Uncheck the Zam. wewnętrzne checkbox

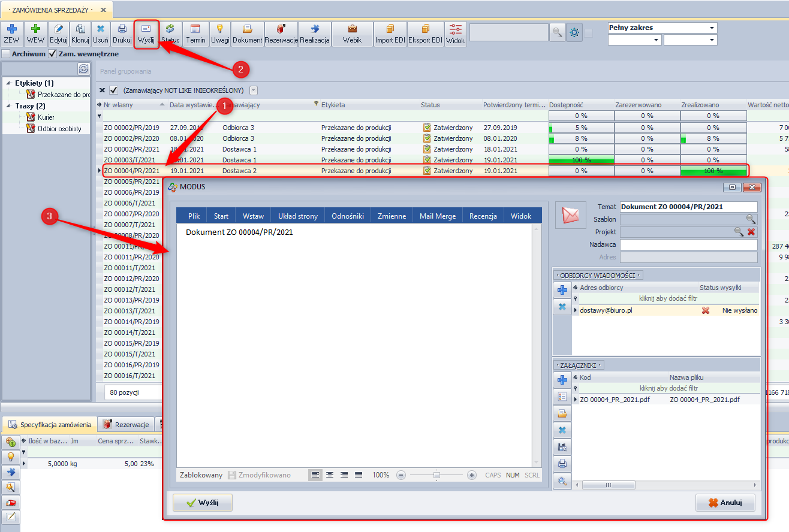[x=53, y=54]
